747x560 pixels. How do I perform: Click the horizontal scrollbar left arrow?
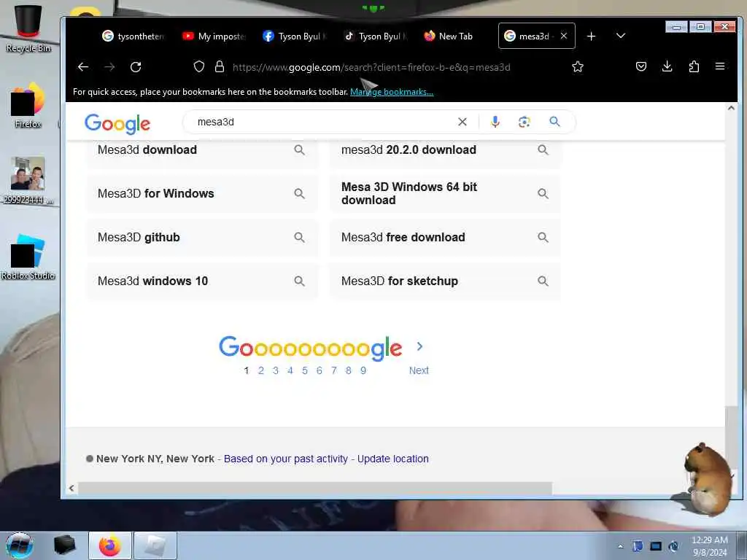[71, 488]
